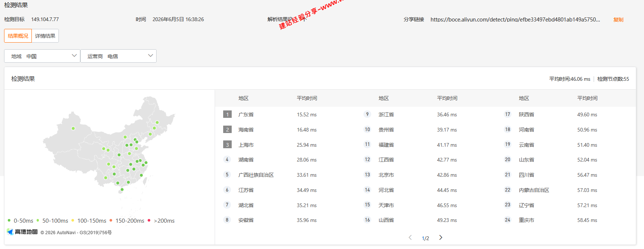Viewport: 644px width, 249px height.
Task: Select the 山西省 region cell
Action: (x=386, y=220)
